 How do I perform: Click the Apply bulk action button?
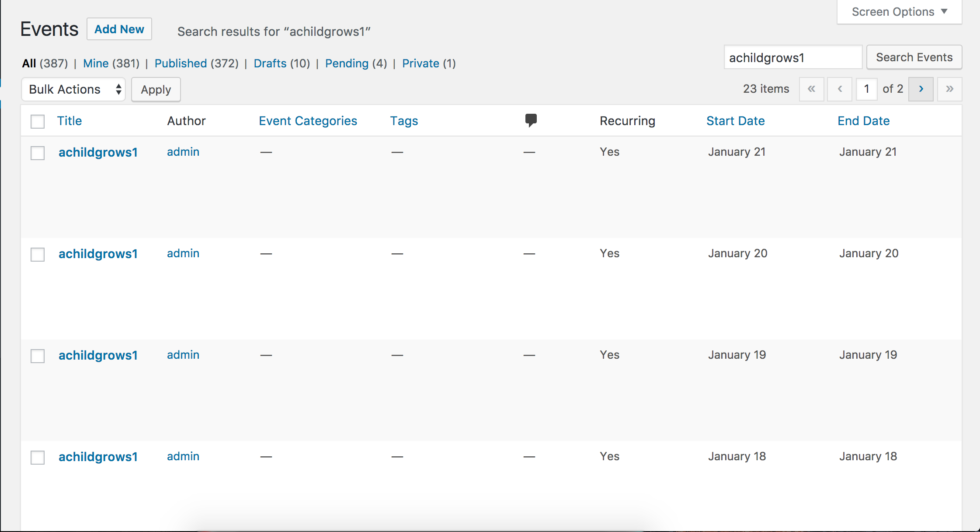point(156,90)
